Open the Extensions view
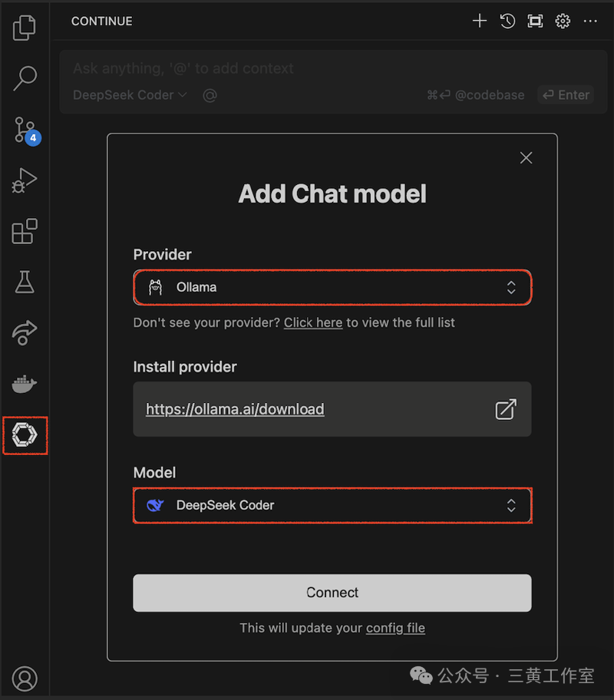This screenshot has height=700, width=614. tap(25, 231)
